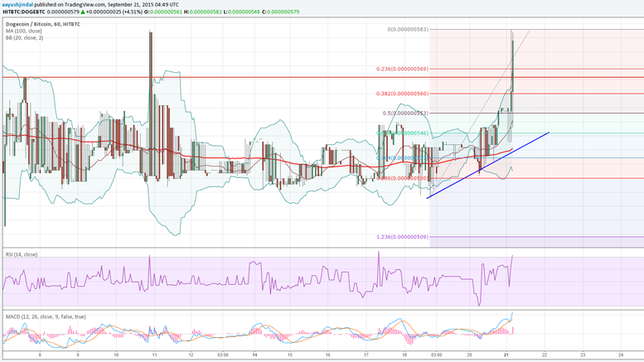The height and width of the screenshot is (362, 644).
Task: Click the date 8 on time axis
Action: 40,355
